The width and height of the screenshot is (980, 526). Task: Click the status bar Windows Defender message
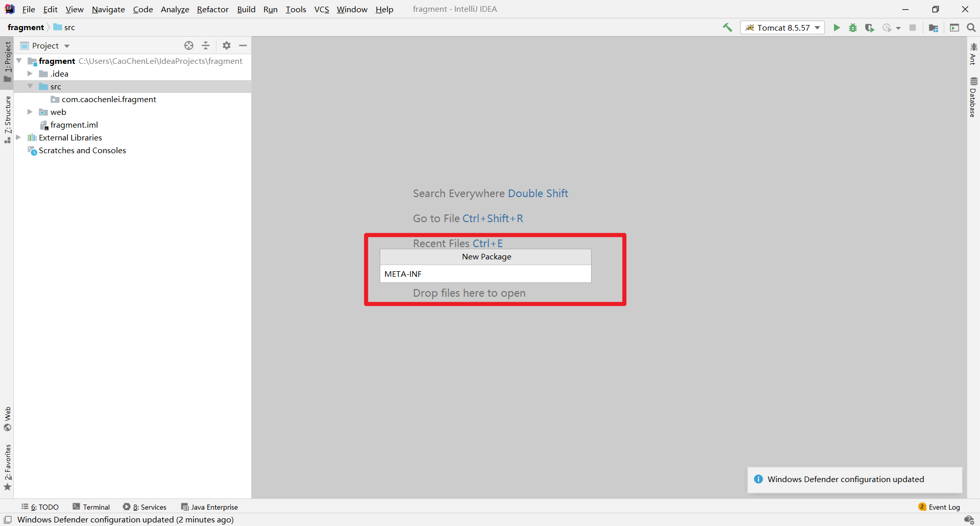click(126, 520)
